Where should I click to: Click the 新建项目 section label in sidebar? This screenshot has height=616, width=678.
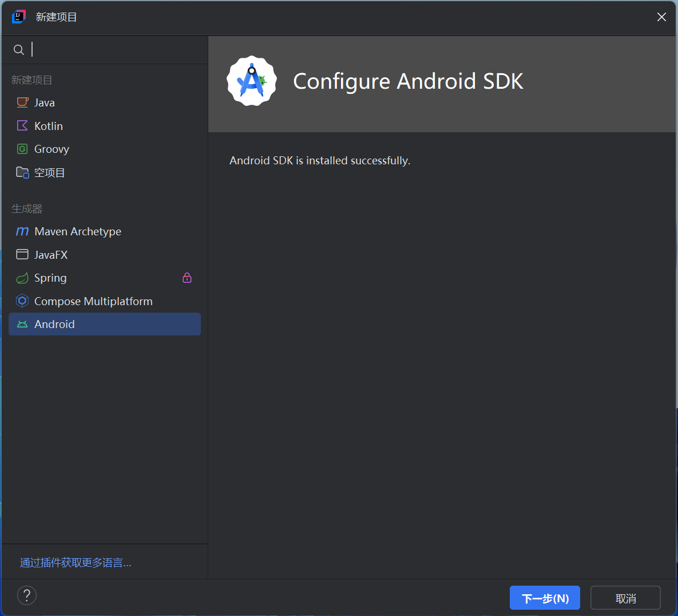pos(31,80)
